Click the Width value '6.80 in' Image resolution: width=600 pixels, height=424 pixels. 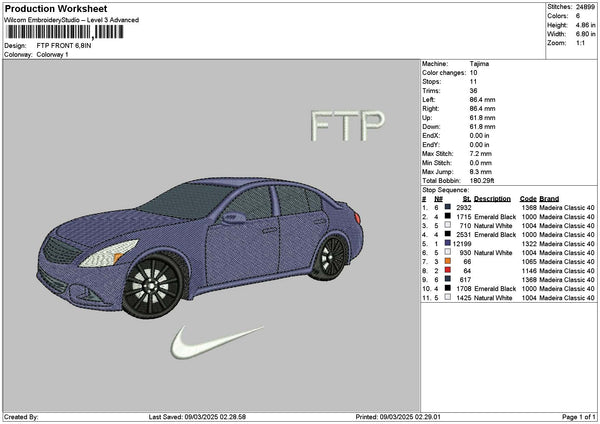click(585, 34)
